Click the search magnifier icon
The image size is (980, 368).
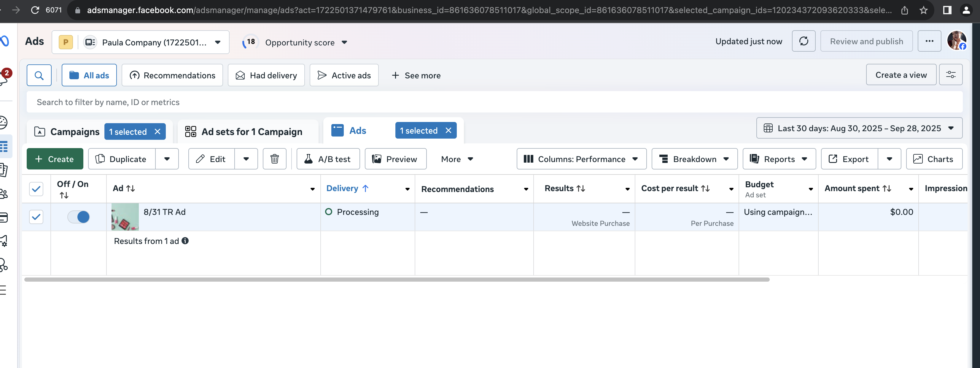pos(39,75)
